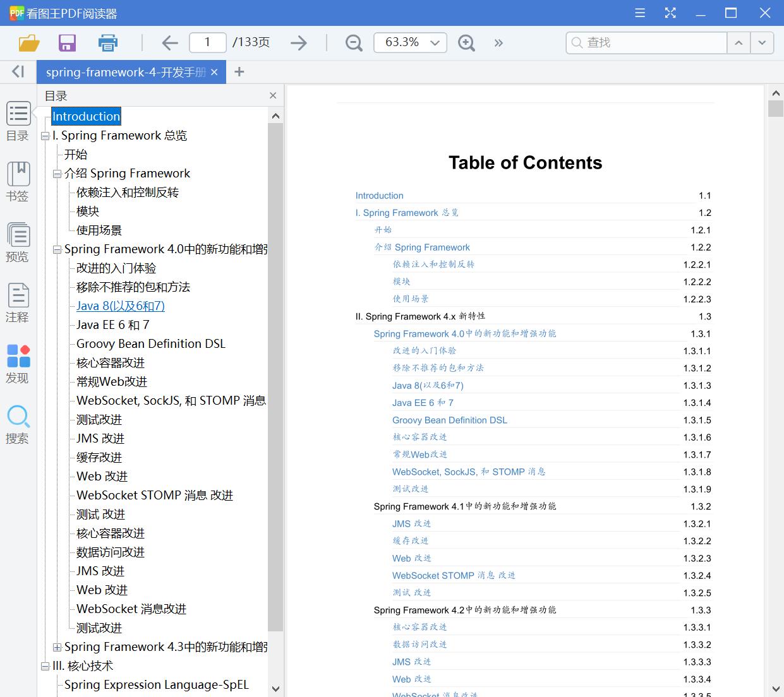Toggle fullscreen with the expand arrows icon
Image resolution: width=784 pixels, height=697 pixels.
(670, 13)
